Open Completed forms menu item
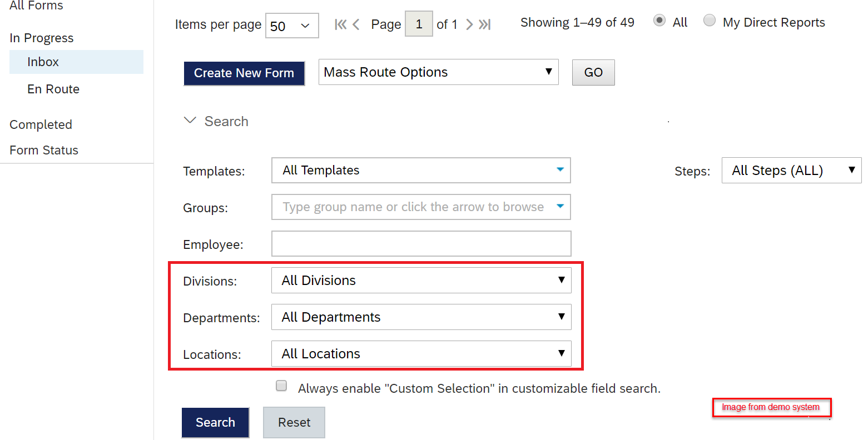The height and width of the screenshot is (440, 868). [41, 124]
